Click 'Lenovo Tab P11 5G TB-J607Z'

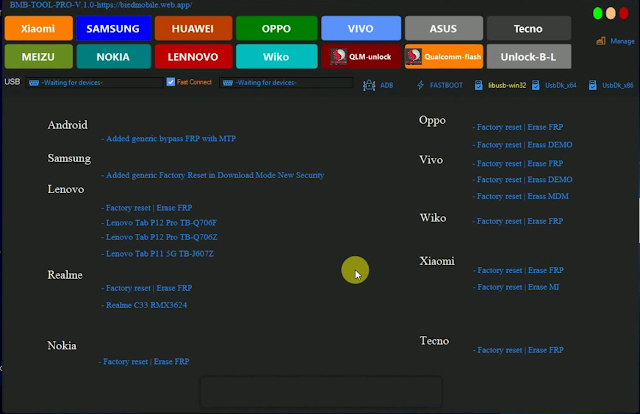[158, 254]
